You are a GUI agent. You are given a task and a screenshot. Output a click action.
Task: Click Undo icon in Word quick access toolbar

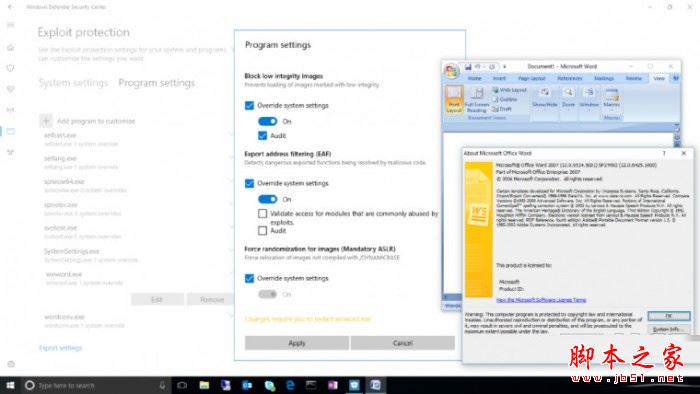click(x=478, y=67)
